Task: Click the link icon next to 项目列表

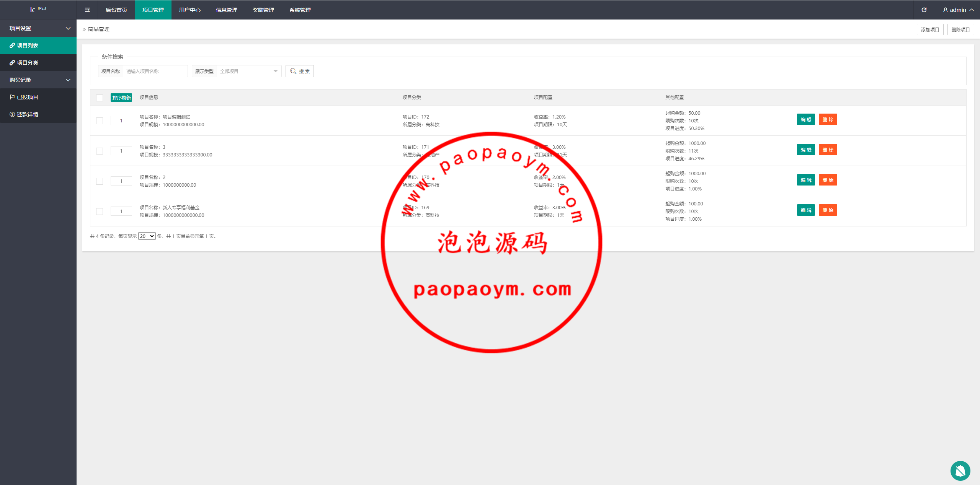Action: (x=12, y=46)
